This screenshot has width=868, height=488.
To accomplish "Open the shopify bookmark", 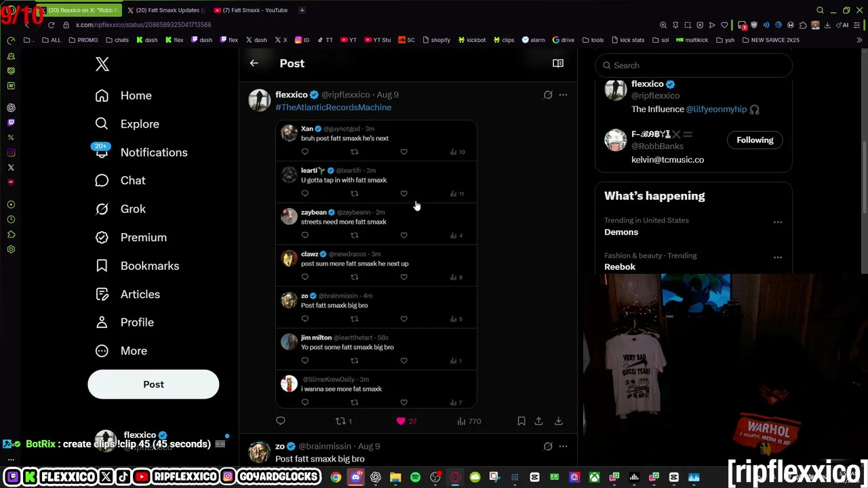I will (x=436, y=40).
